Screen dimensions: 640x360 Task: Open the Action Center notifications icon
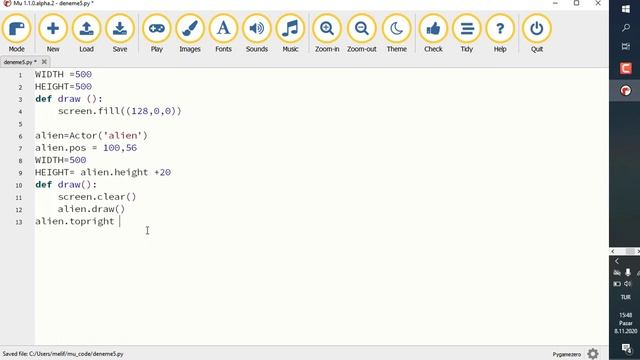pyautogui.click(x=626, y=348)
